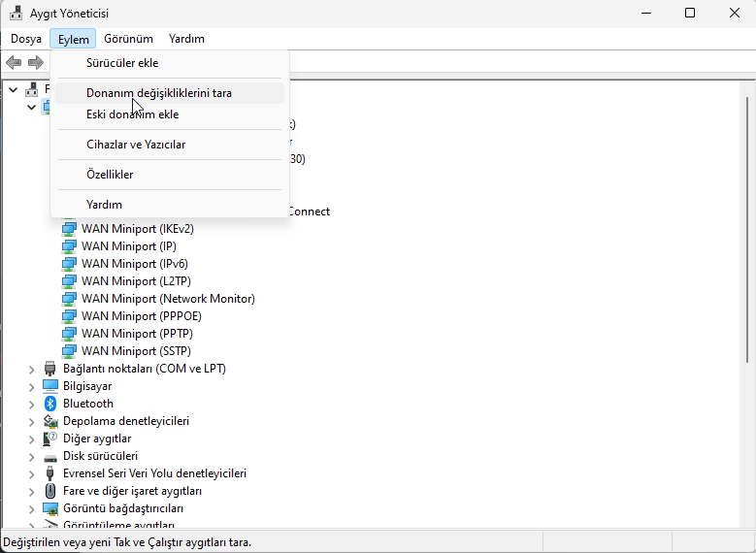Click the Bluetooth category icon
Image resolution: width=756 pixels, height=553 pixels.
50,404
